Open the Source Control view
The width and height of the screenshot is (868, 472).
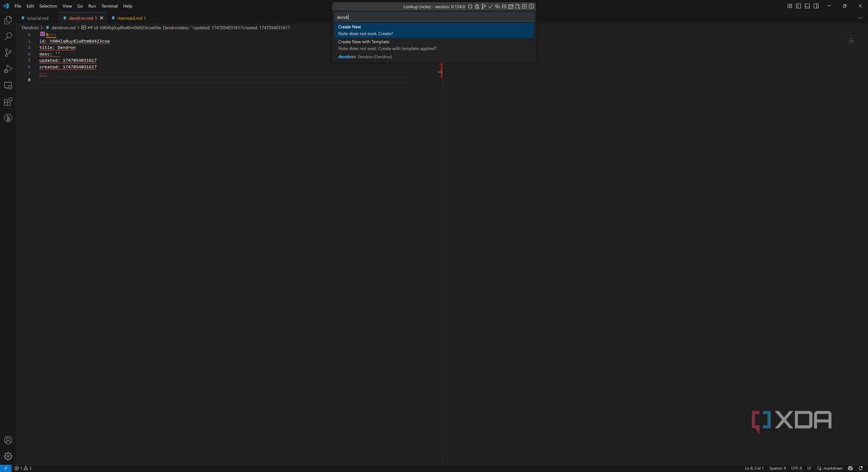pos(8,53)
